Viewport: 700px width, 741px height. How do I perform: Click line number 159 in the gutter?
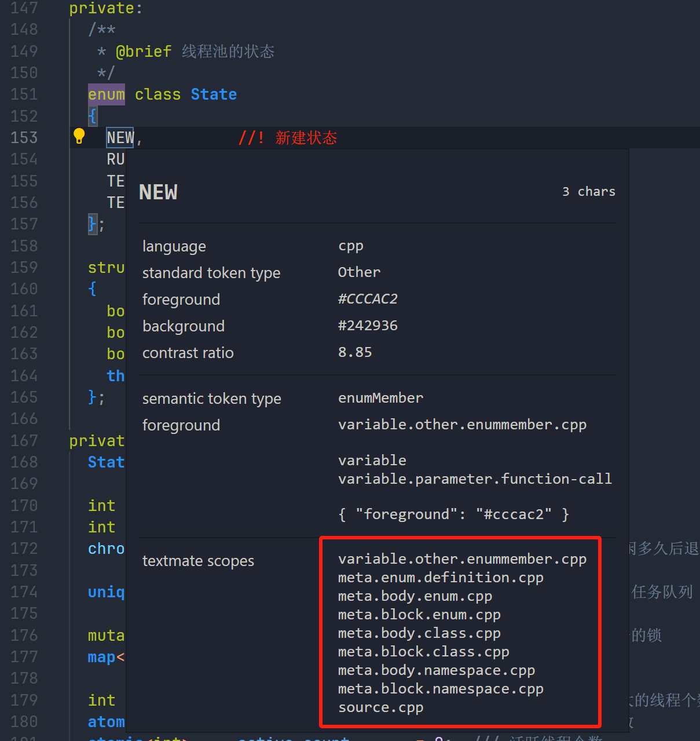pos(24,268)
